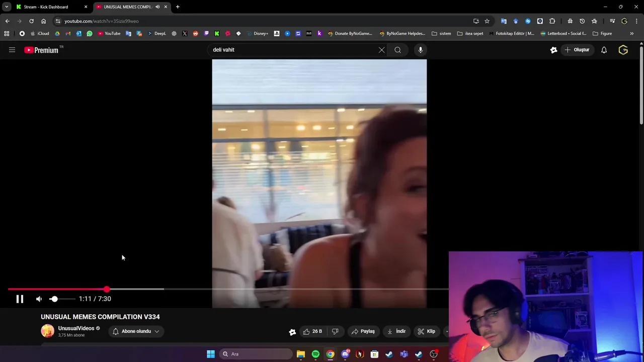Image resolution: width=644 pixels, height=362 pixels.
Task: Open the UnusualVideos channel avatar
Action: tap(47, 331)
